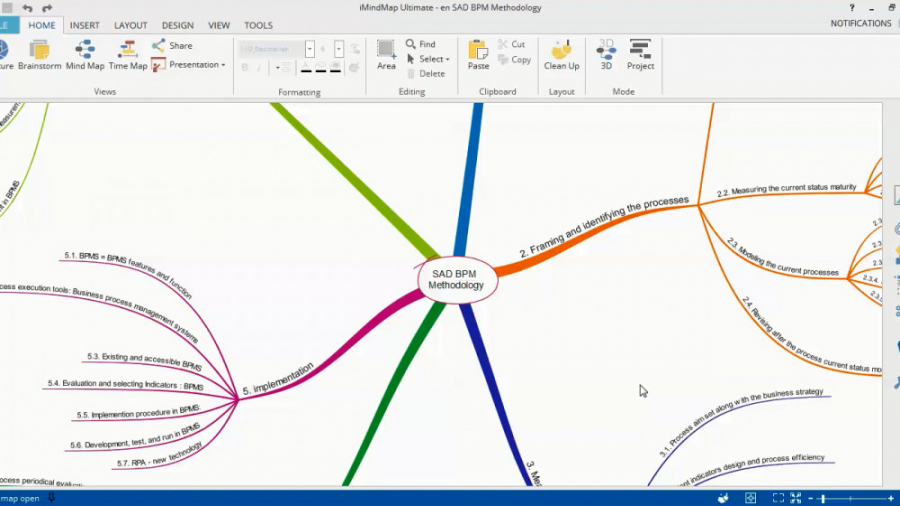Click the full screen arrows icon in status bar
This screenshot has width=900, height=506.
click(796, 498)
